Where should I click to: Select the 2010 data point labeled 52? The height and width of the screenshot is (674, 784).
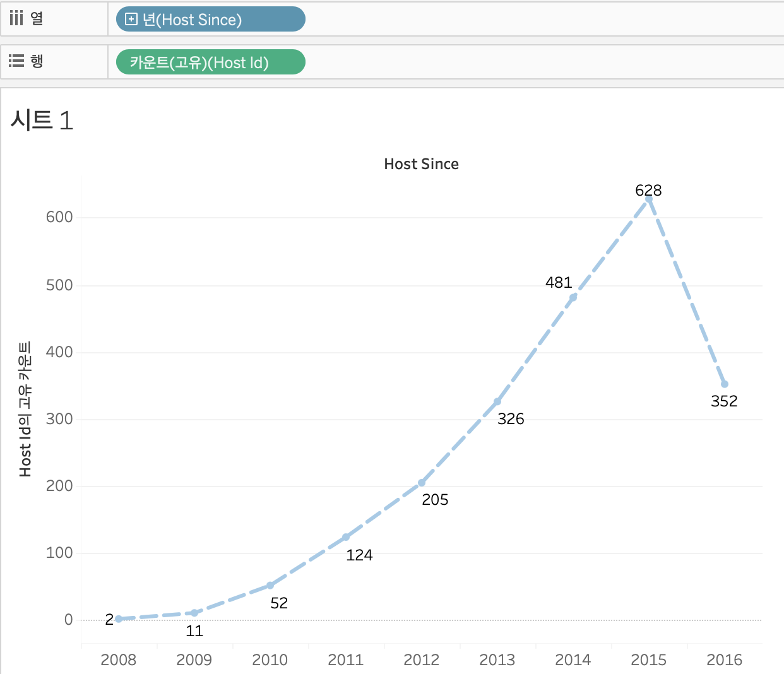270,586
